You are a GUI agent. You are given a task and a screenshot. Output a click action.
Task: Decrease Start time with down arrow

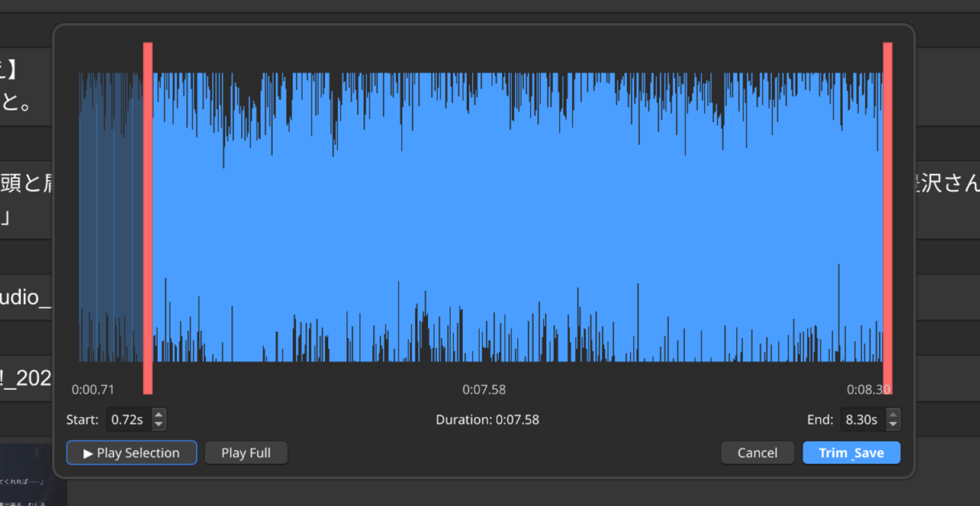click(158, 425)
